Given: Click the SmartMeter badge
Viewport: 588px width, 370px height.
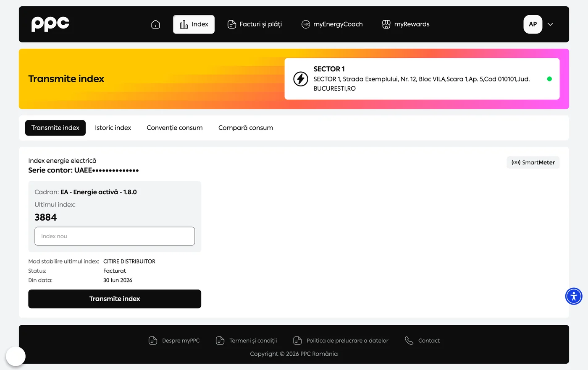Looking at the screenshot, I should click(x=533, y=162).
